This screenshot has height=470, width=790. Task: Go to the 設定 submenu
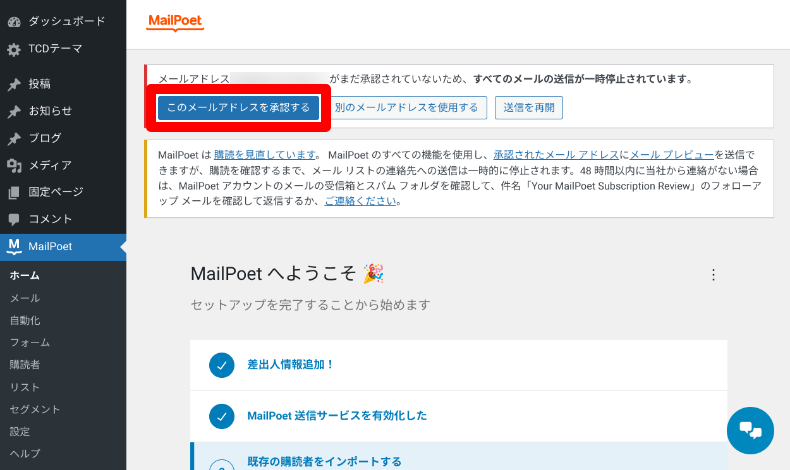20,432
